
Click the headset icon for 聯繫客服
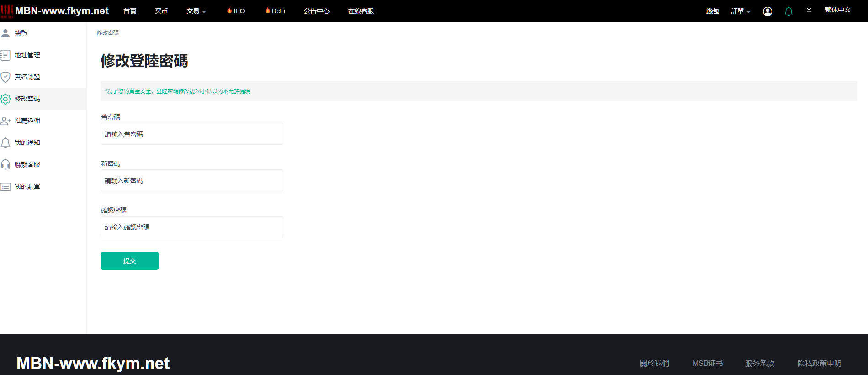pyautogui.click(x=5, y=164)
